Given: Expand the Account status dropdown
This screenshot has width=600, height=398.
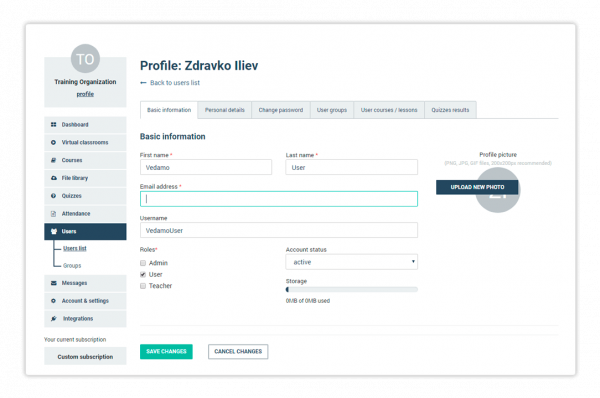Looking at the screenshot, I should point(351,262).
